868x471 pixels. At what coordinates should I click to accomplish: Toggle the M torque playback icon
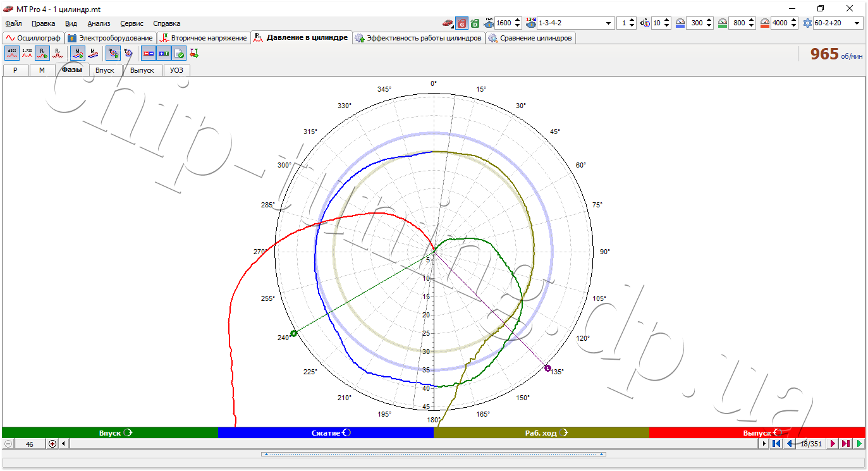point(77,54)
